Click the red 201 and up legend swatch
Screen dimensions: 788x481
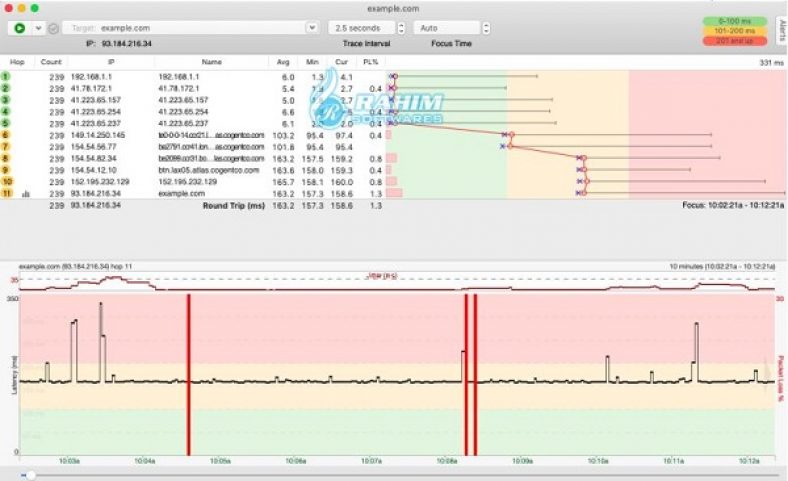tap(735, 41)
